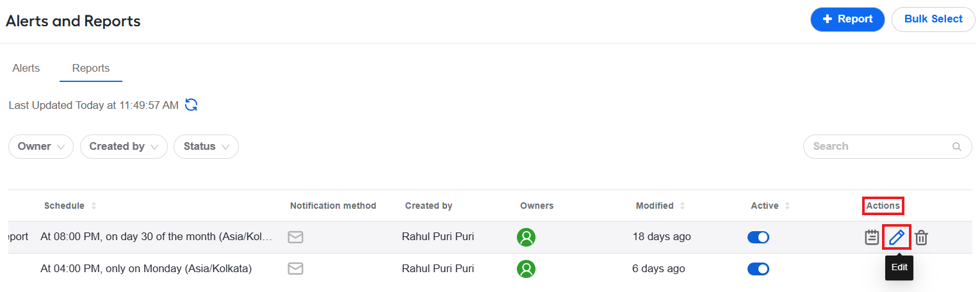The width and height of the screenshot is (980, 292).
Task: Click the email envelope icon in first row
Action: tap(295, 237)
